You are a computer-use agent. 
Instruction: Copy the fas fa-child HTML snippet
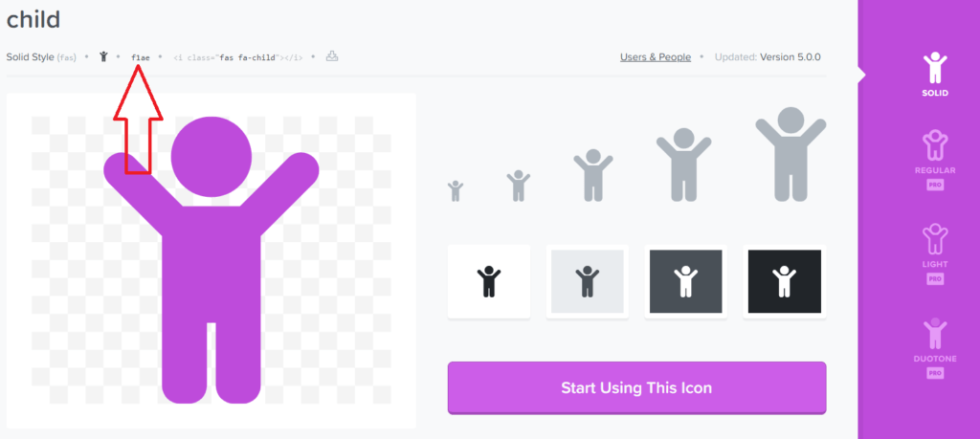pyautogui.click(x=238, y=57)
